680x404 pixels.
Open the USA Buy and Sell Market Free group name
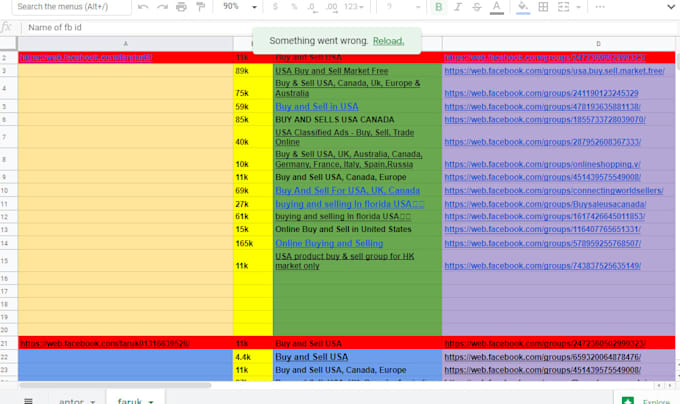pos(332,71)
